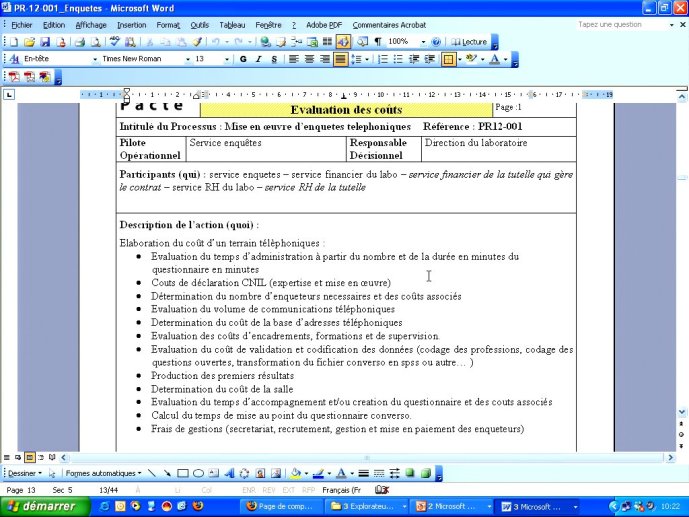Image resolution: width=689 pixels, height=517 pixels.
Task: Center the text
Action: tap(309, 59)
